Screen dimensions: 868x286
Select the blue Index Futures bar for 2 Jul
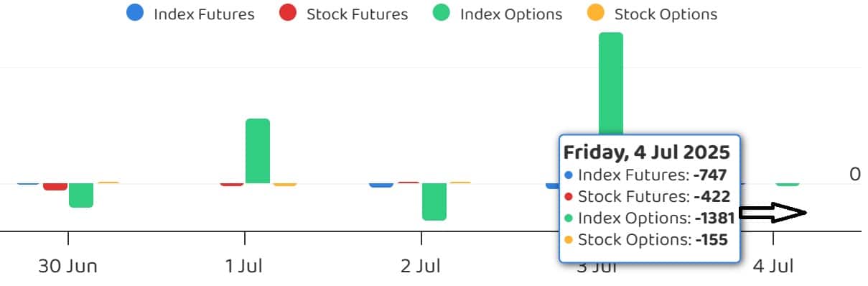pos(381,185)
